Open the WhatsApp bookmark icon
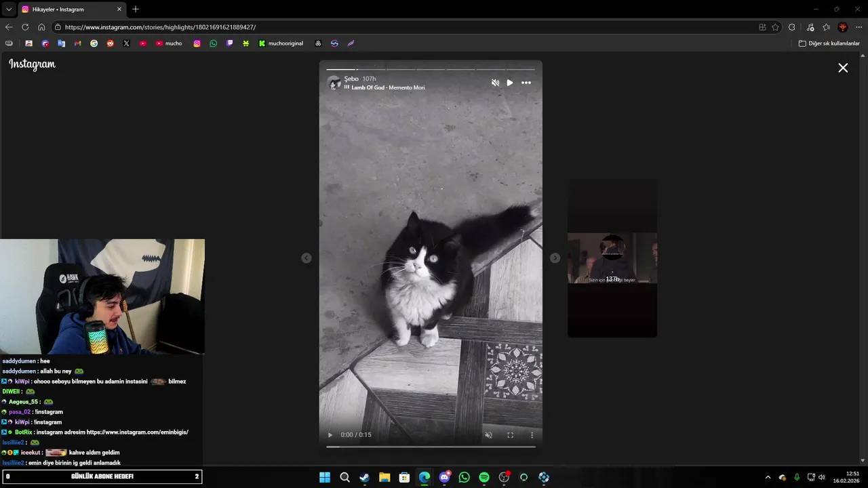868x488 pixels. (213, 43)
